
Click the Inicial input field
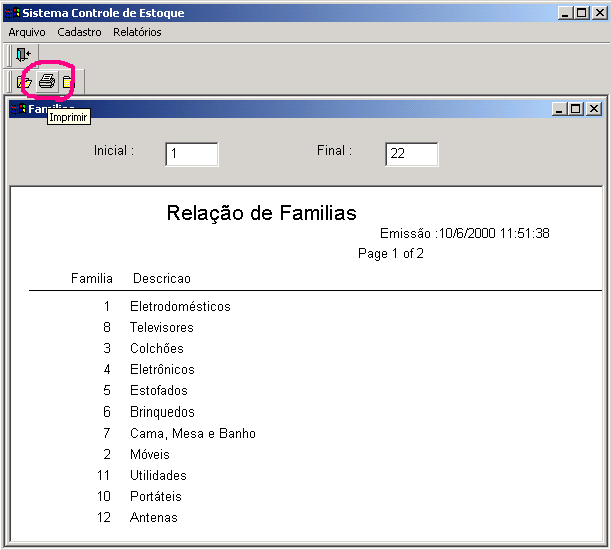(191, 154)
